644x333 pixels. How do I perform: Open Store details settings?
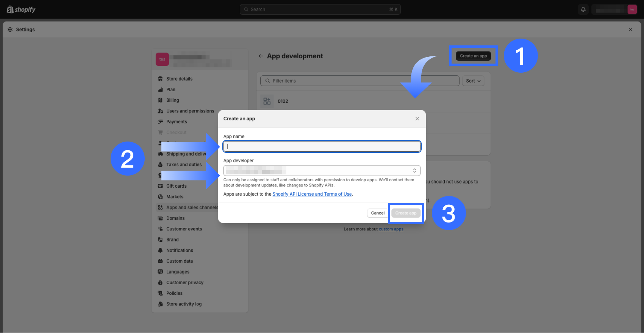[x=179, y=79]
